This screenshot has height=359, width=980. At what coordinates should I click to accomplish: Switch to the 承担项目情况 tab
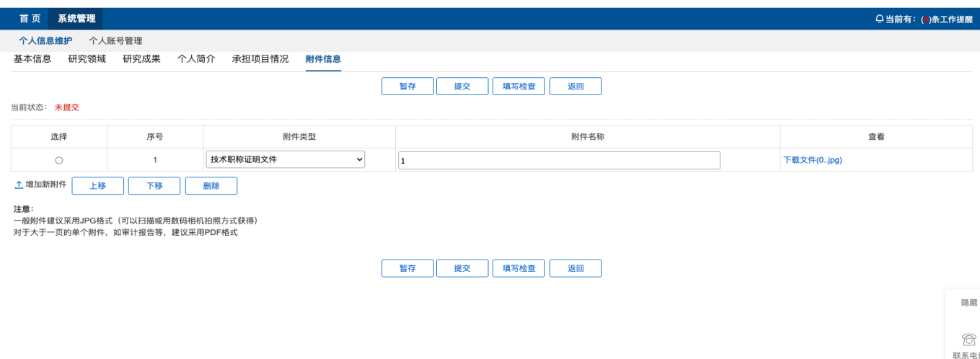tap(260, 59)
